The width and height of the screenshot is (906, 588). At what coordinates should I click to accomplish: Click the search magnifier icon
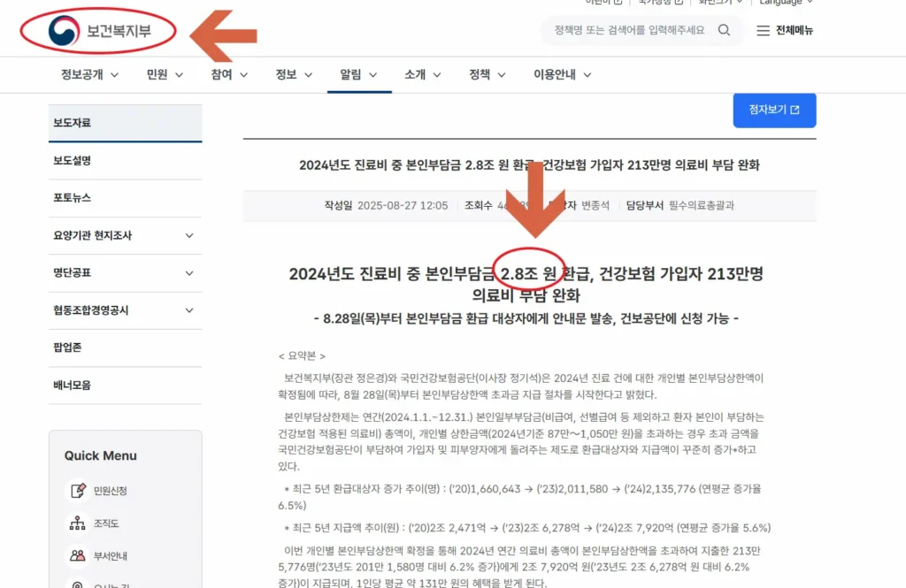click(x=724, y=29)
